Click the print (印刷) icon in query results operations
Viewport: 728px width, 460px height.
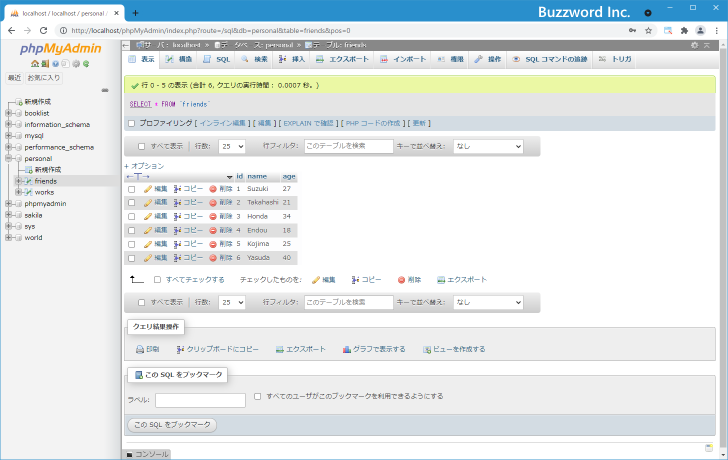(140, 350)
